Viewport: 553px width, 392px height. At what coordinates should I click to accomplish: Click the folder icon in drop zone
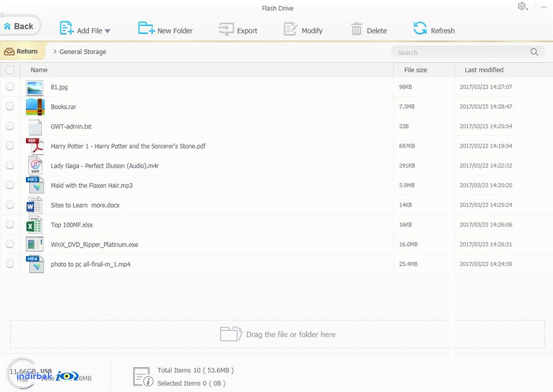231,333
